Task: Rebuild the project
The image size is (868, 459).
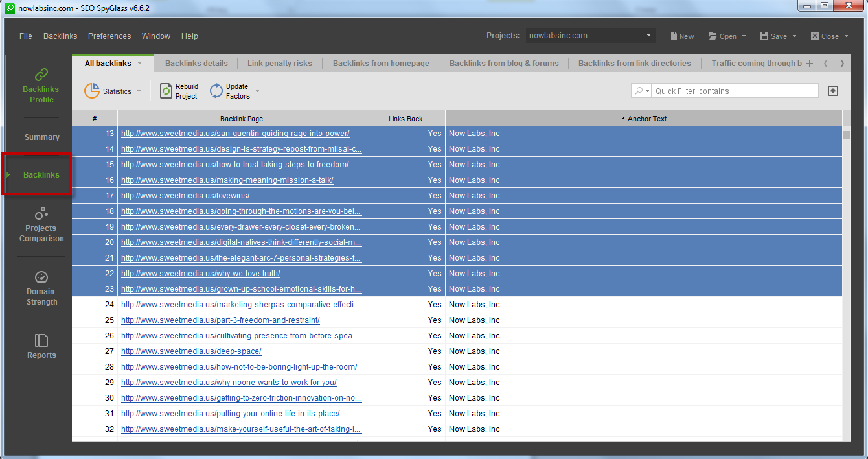Action: point(179,91)
